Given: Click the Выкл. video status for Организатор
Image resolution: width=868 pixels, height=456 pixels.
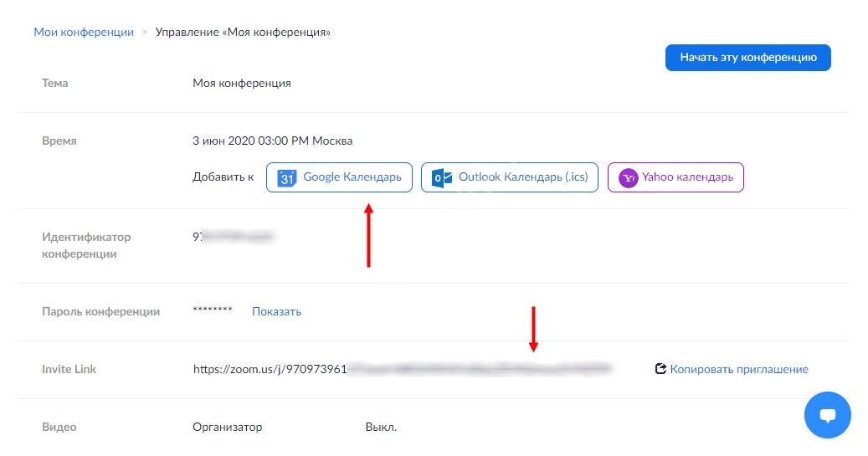Looking at the screenshot, I should (381, 427).
